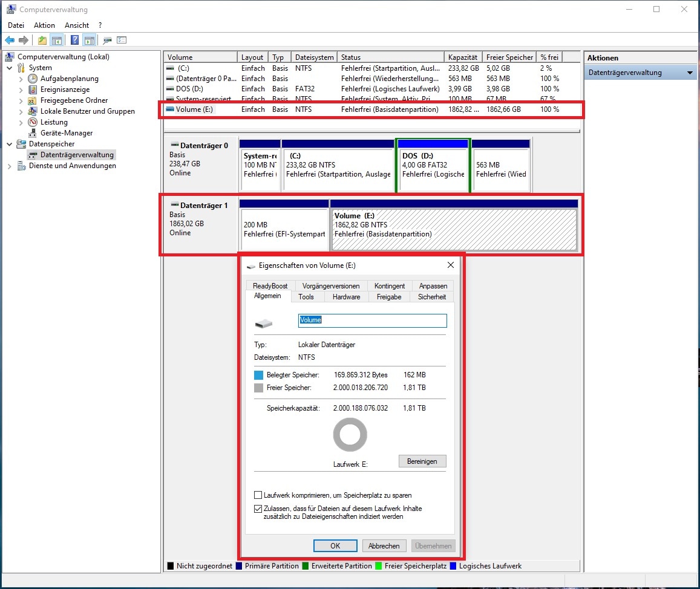Viewport: 700px width, 589px height.
Task: Switch to the Tools tab
Action: click(306, 297)
